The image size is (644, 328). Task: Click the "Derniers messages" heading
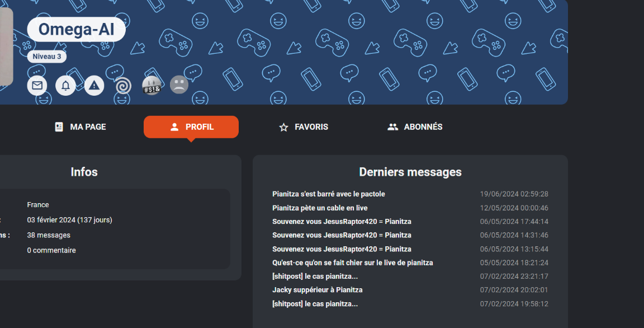pyautogui.click(x=410, y=172)
